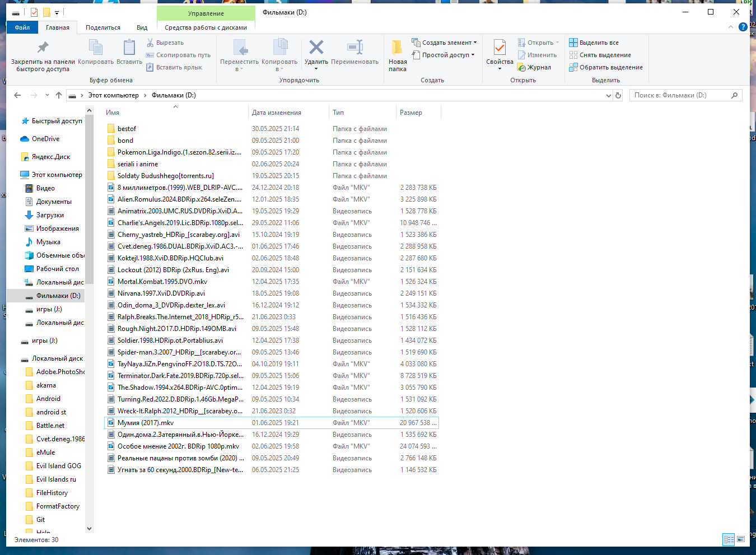Click the Переименовать icon
Viewport: 756px width, 555px height.
pyautogui.click(x=355, y=48)
